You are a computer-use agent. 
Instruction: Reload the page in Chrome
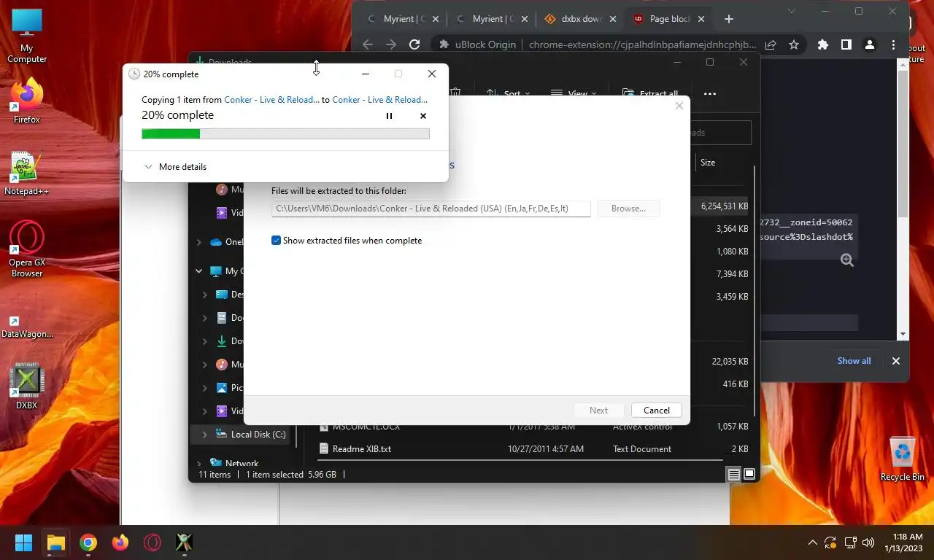[x=414, y=44]
